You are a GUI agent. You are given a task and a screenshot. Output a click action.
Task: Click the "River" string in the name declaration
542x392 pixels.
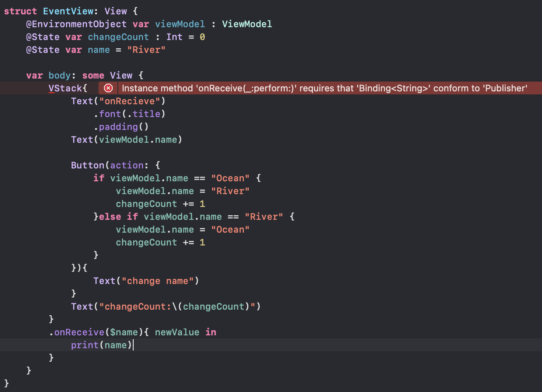click(x=146, y=50)
